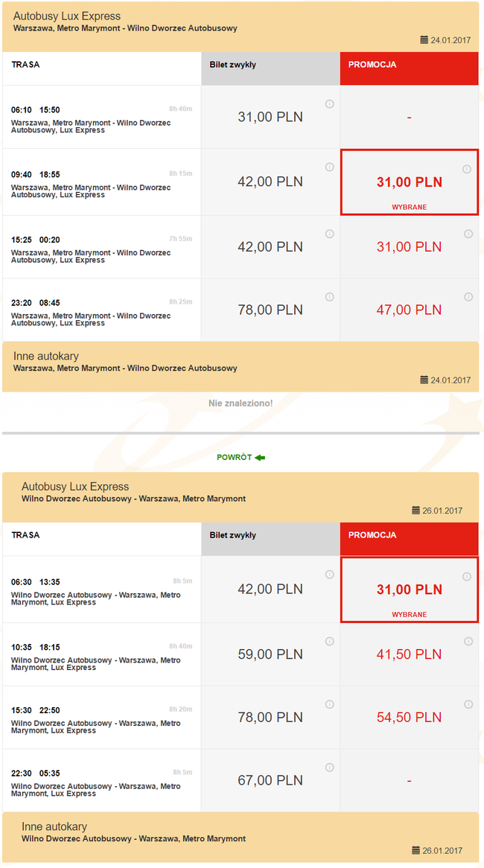Click info icon next to 78,00 PLN outbound fare
Screen dimensions: 484x868
tap(330, 297)
